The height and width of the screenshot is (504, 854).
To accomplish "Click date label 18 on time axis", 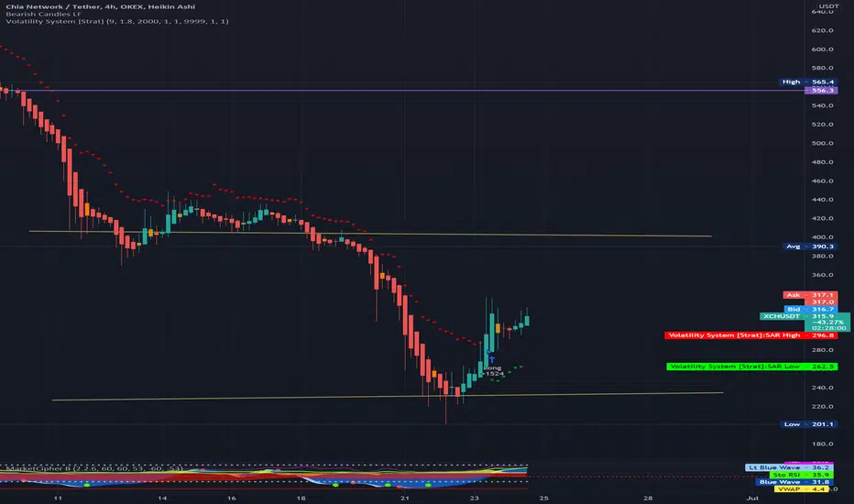I will click(301, 498).
